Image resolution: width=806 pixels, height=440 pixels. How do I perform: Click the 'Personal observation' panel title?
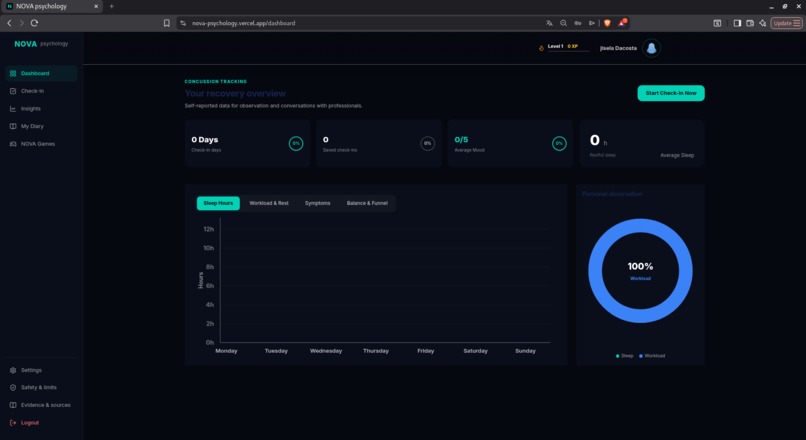[x=612, y=194]
